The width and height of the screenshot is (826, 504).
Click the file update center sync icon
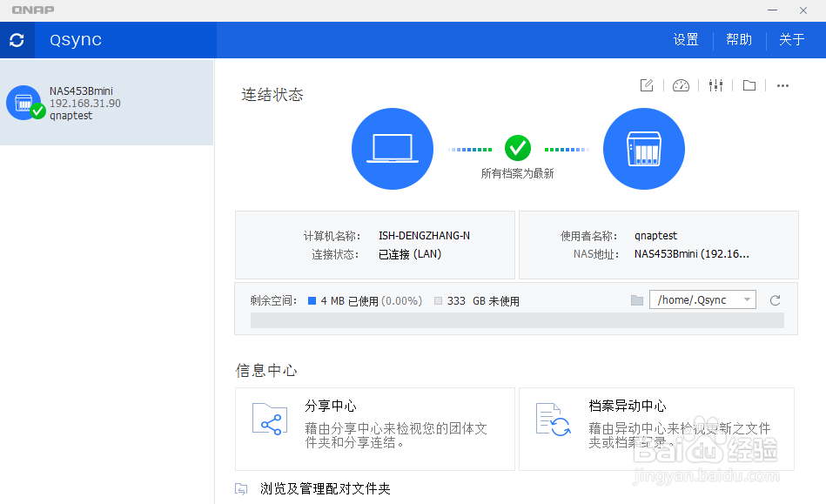[553, 420]
